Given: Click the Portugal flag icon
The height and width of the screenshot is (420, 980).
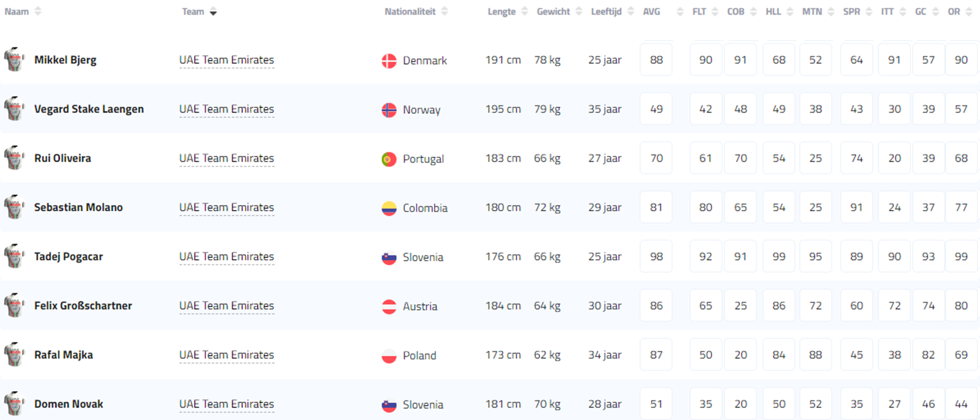Looking at the screenshot, I should click(x=389, y=159).
